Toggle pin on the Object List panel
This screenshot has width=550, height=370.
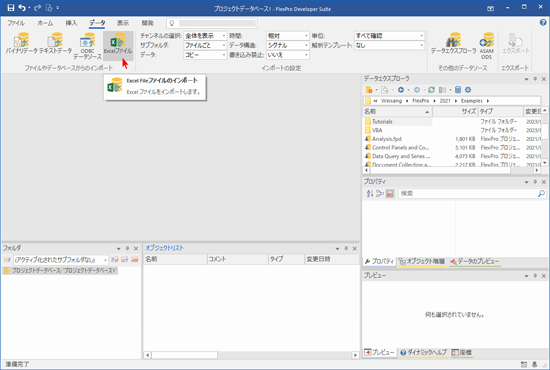346,248
